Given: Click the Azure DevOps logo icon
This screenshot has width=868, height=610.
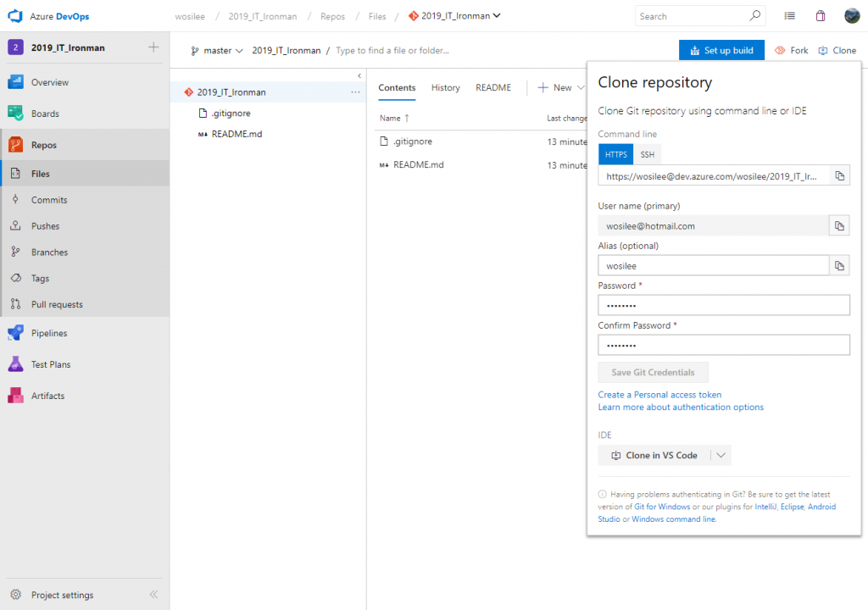Looking at the screenshot, I should (15, 16).
